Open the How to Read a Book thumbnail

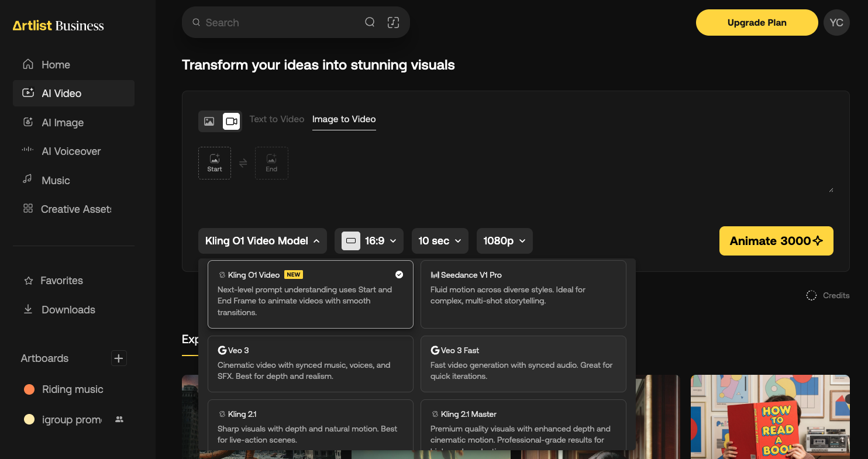770,416
